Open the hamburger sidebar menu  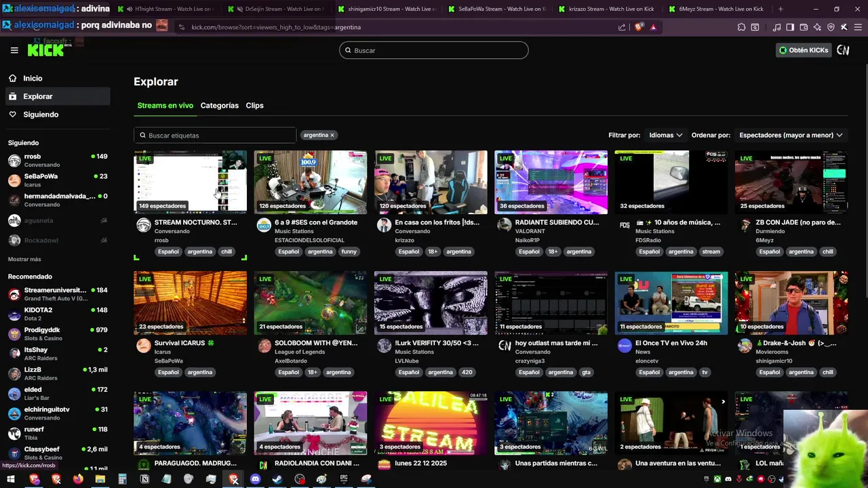pos(14,50)
